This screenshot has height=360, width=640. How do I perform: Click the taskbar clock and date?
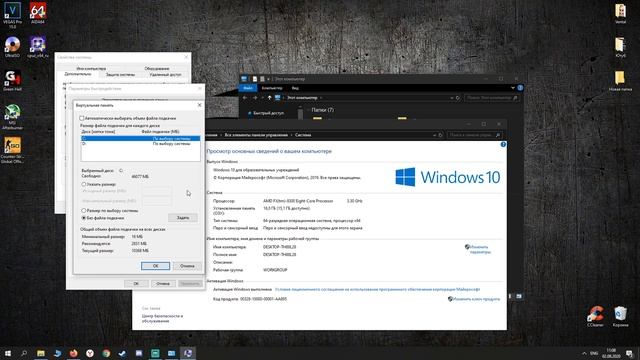611,353
